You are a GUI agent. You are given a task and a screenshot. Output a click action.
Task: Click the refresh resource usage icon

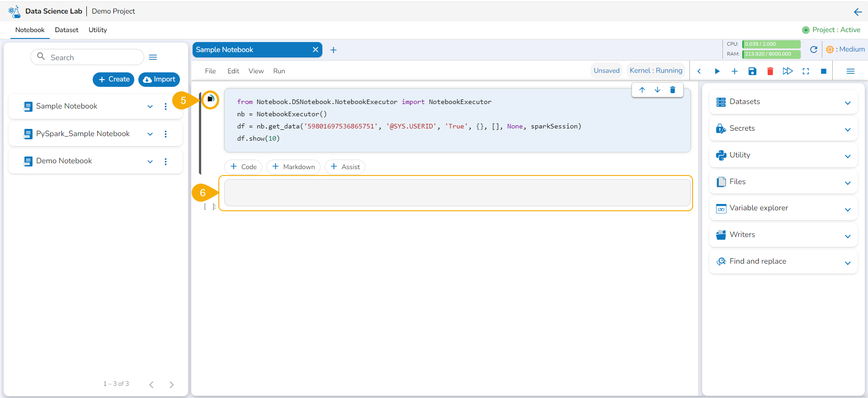click(813, 50)
